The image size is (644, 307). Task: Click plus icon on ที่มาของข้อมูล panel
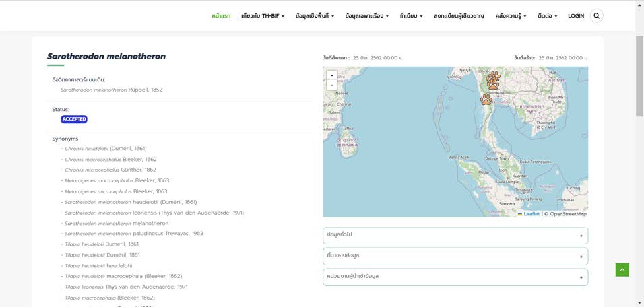[x=581, y=257]
